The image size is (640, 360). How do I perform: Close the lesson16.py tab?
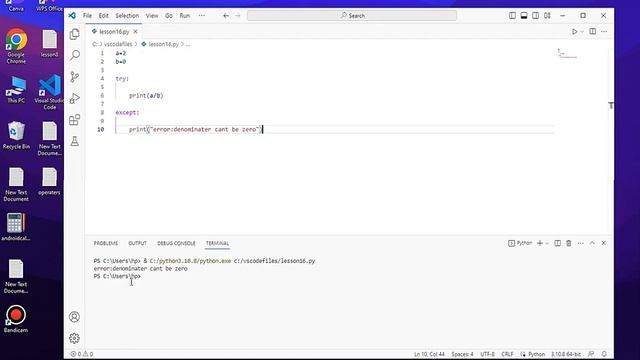135,31
